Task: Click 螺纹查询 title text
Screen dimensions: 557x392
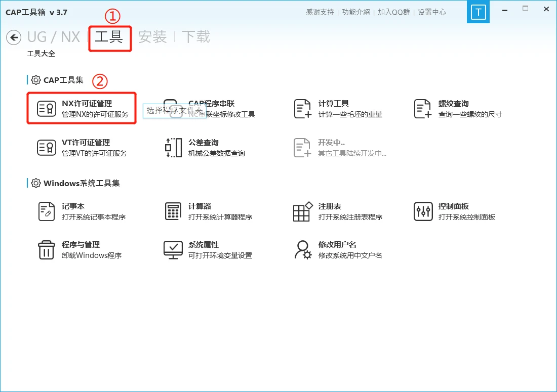Action: point(454,104)
